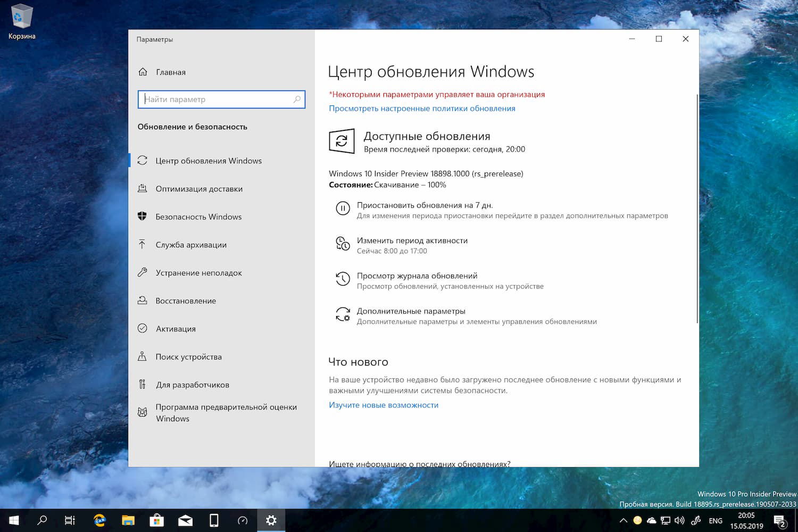Click the update history circular-arrow icon
The height and width of the screenshot is (532, 798).
coord(343,279)
